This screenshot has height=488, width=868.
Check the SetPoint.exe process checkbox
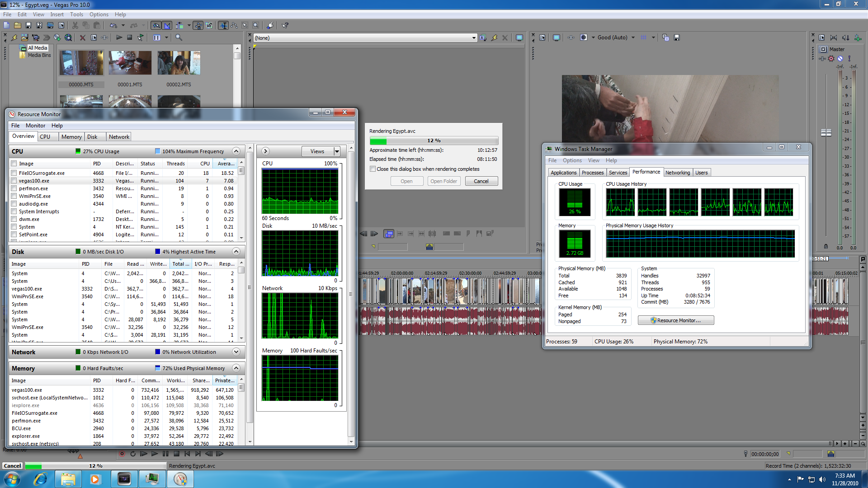[x=14, y=235]
